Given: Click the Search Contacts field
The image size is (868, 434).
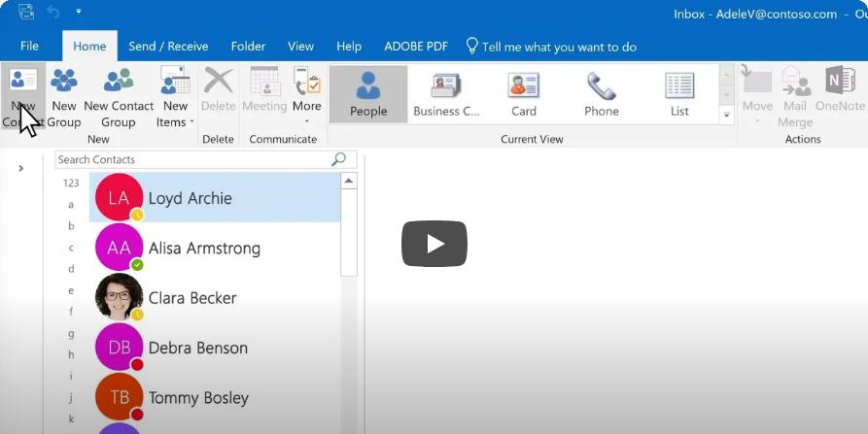Looking at the screenshot, I should pyautogui.click(x=206, y=159).
